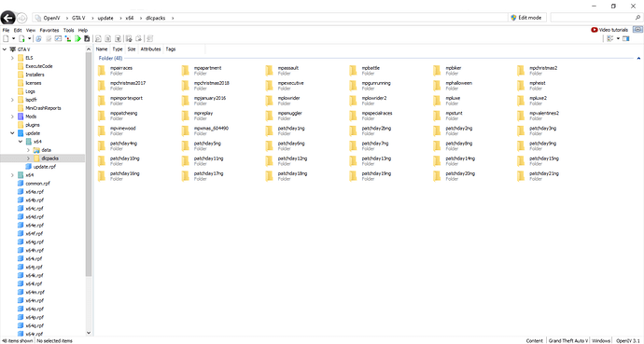Screen dimensions: 644x344
Task: Toggle the preview pane icon
Action: click(x=626, y=38)
